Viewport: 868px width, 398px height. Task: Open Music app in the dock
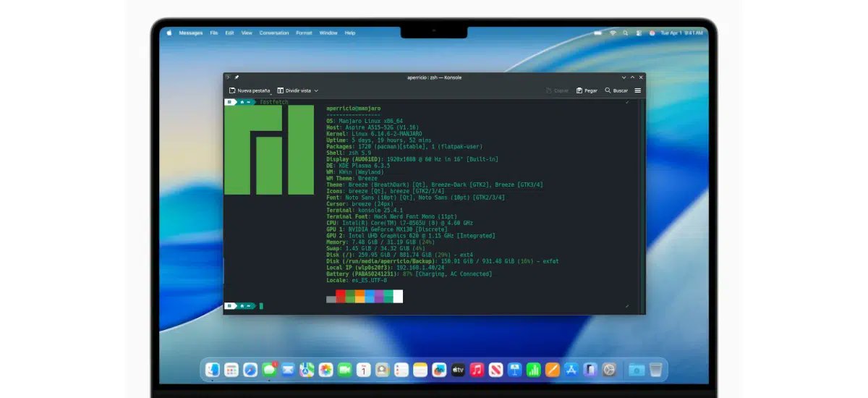(x=477, y=370)
